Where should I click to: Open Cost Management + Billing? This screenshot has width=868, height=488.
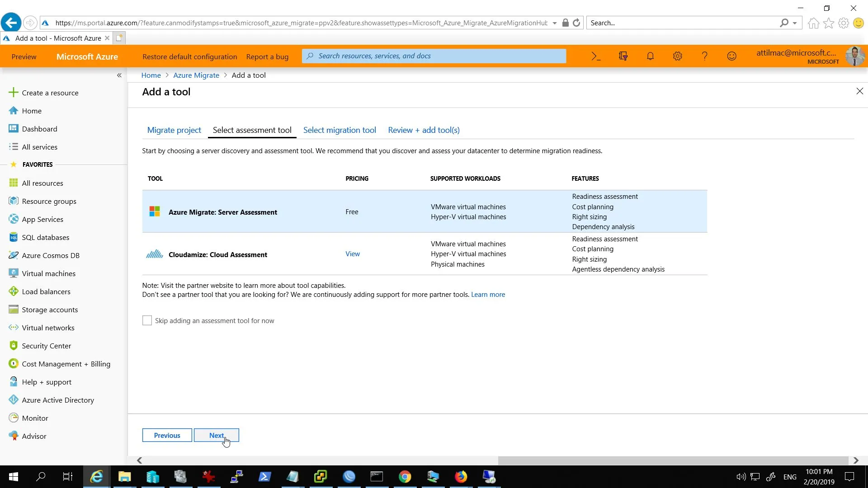66,364
